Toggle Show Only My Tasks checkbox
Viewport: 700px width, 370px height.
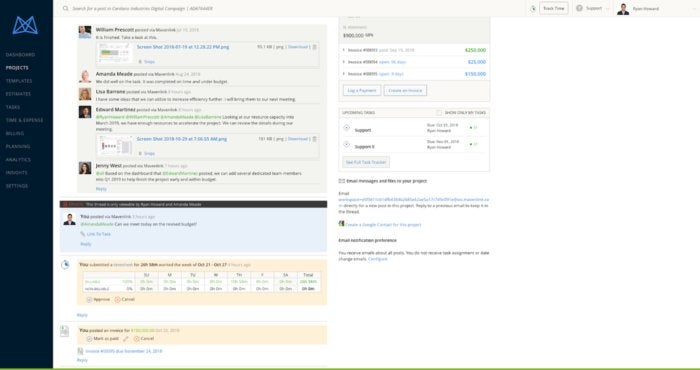point(439,113)
